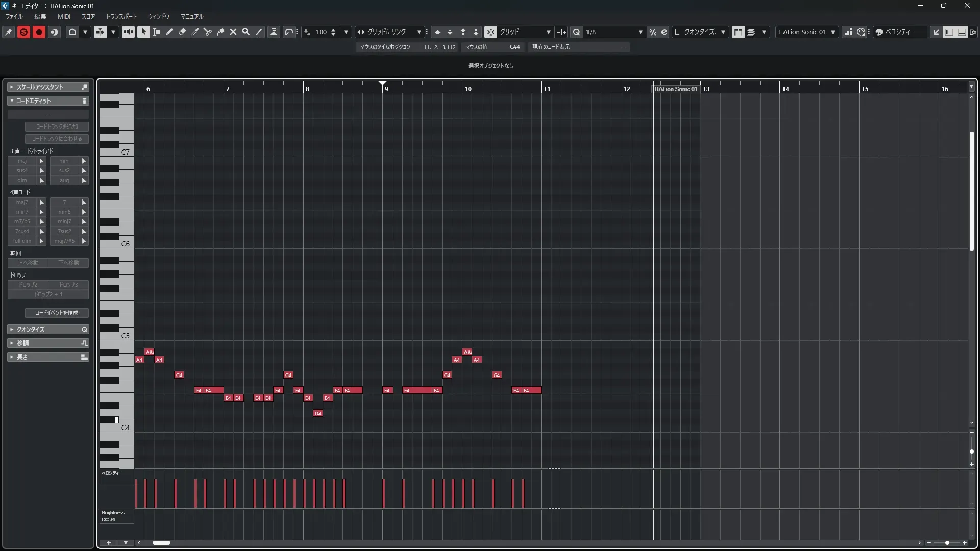Select the Draw pencil tool
Viewport: 980px width, 551px height.
coord(169,32)
